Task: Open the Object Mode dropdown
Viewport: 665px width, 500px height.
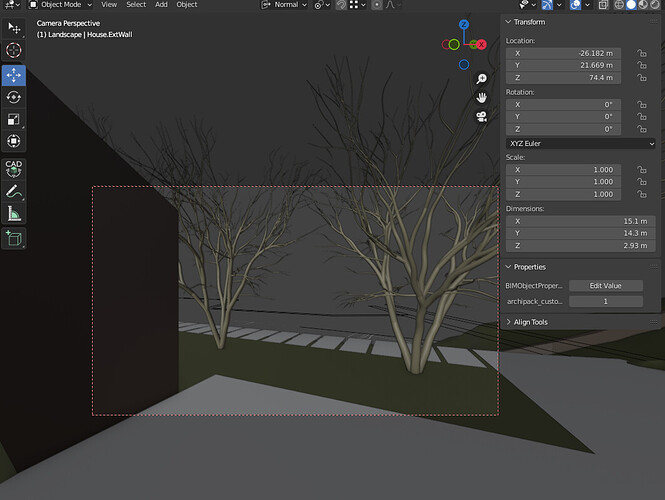Action: (x=60, y=5)
